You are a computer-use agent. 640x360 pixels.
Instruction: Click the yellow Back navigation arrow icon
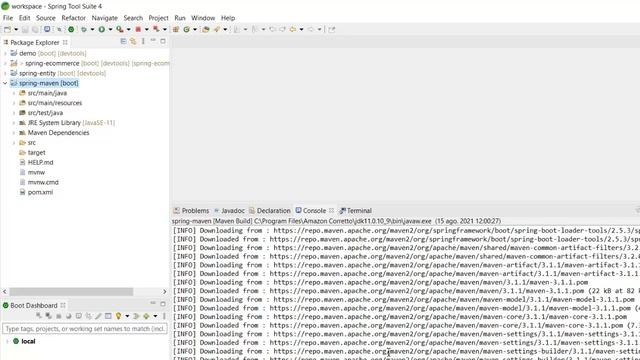point(293,29)
